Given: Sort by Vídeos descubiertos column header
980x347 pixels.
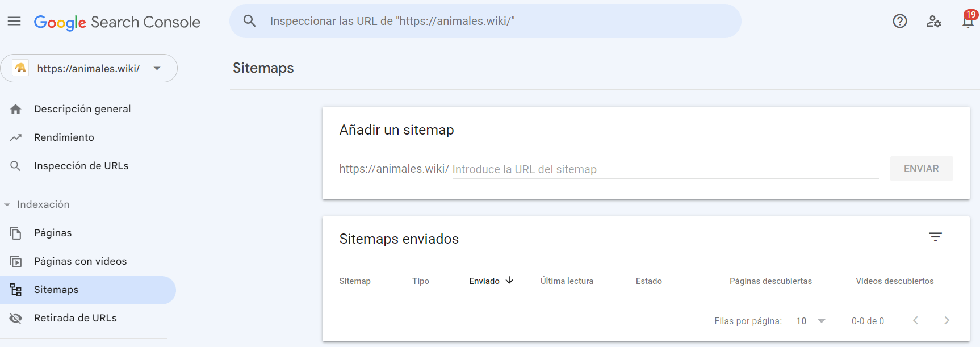Looking at the screenshot, I should coord(894,281).
